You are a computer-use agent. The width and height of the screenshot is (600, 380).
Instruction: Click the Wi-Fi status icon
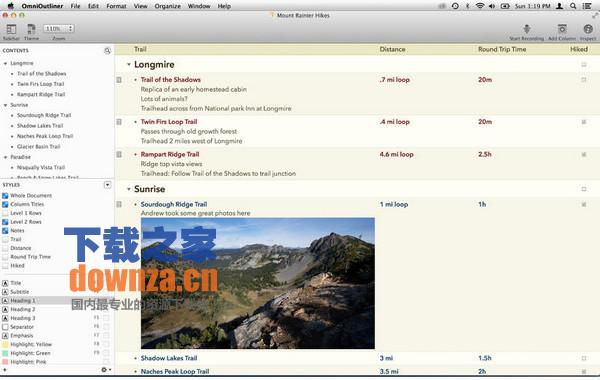coord(480,6)
